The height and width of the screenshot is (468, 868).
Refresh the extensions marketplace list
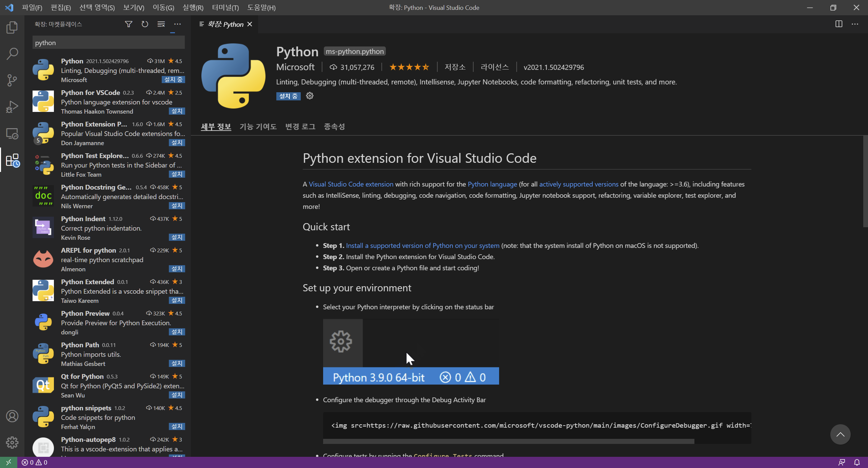pos(145,24)
